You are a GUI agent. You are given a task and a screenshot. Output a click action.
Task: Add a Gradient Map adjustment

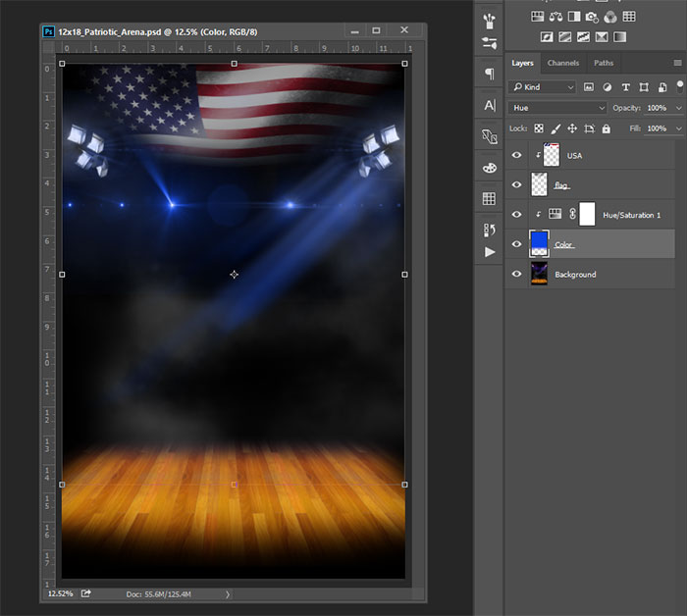619,37
